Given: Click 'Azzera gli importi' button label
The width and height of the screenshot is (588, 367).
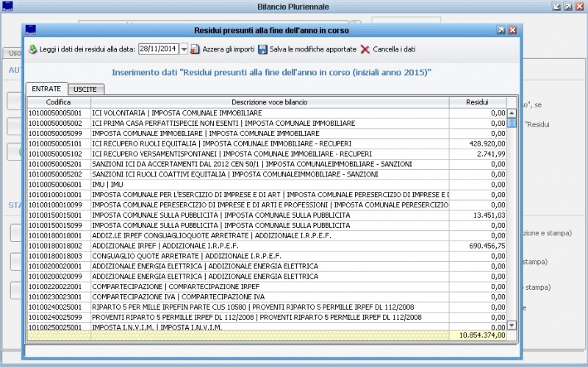Looking at the screenshot, I should 229,49.
